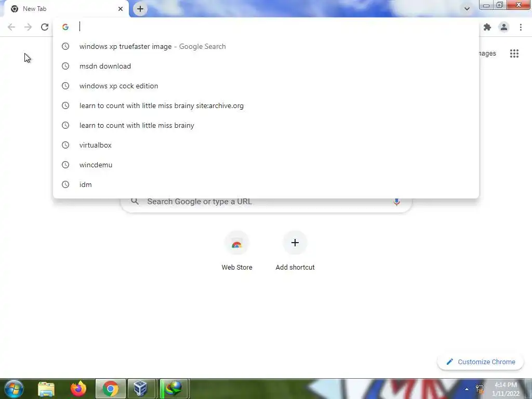Choose 'learn to count with little miss brainy site:archive.org'
Screen dimensions: 532x399
[266, 105]
